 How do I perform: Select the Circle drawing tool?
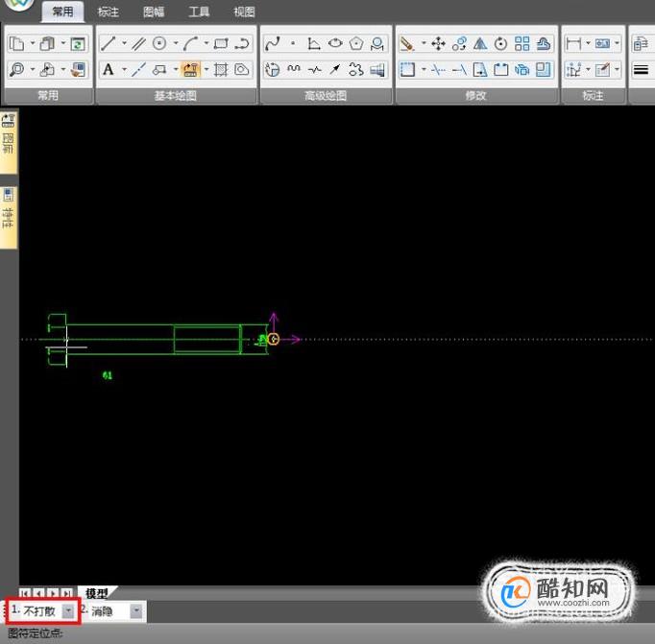click(x=159, y=43)
